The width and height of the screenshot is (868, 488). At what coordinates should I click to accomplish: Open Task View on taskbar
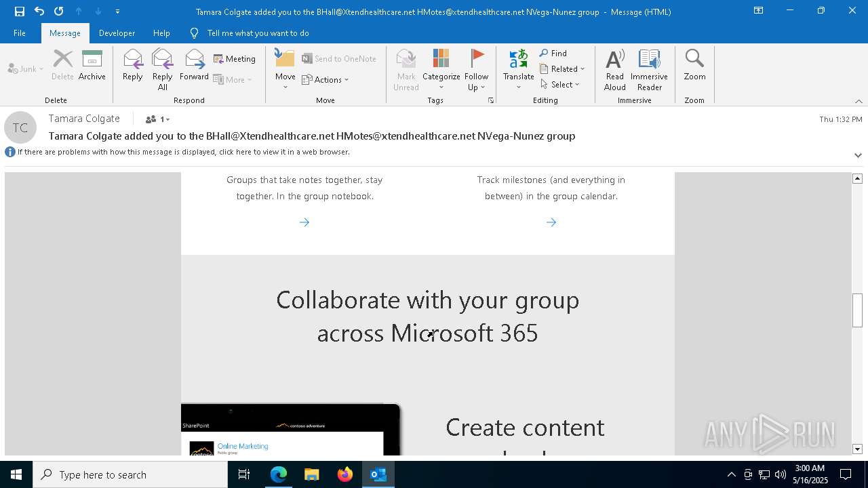pyautogui.click(x=244, y=474)
